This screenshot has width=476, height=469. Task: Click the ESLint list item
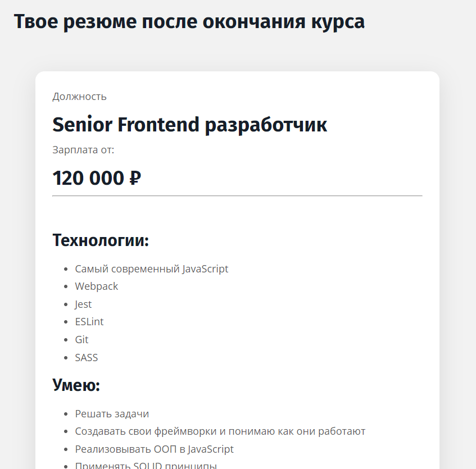coord(89,322)
